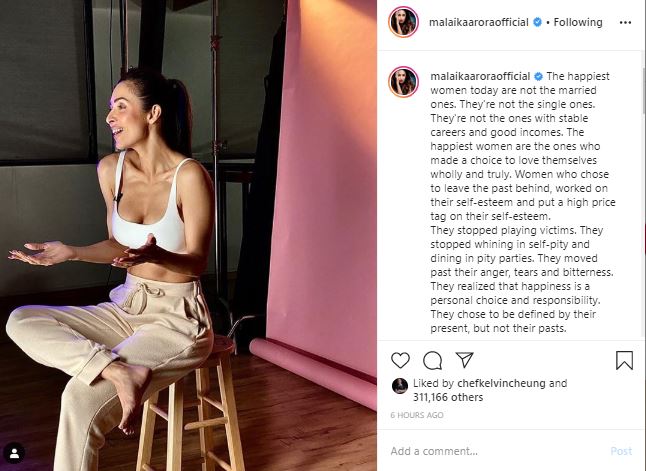Like the post with the heart icon

tap(400, 360)
